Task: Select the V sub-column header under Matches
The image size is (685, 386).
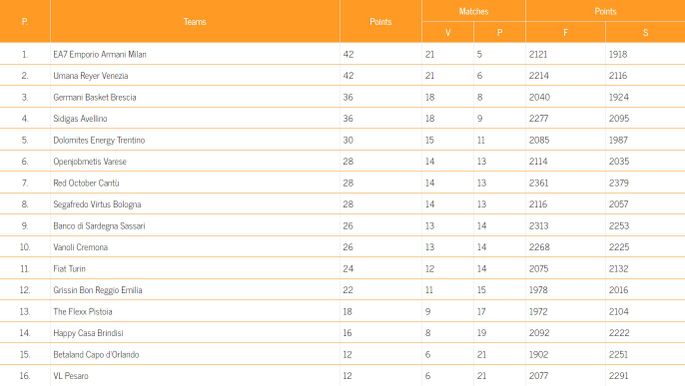Action: [448, 32]
